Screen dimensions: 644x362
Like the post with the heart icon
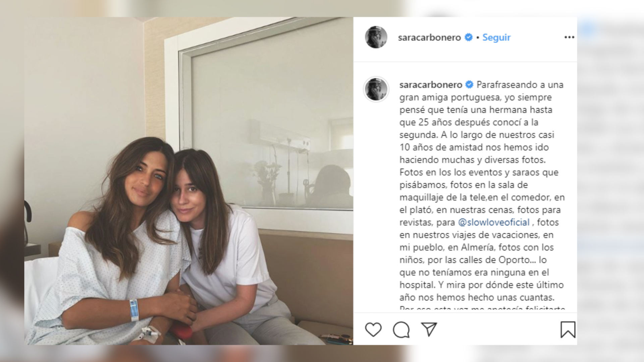[373, 329]
